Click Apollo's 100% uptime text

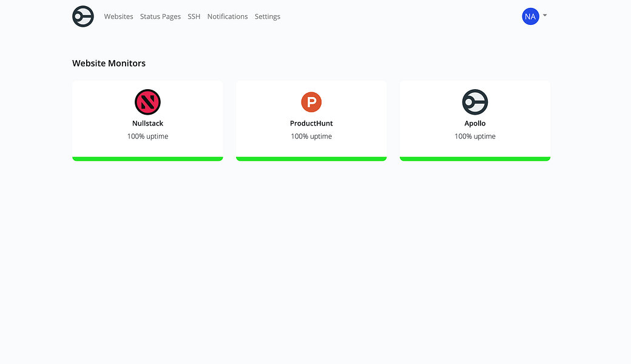(x=475, y=136)
